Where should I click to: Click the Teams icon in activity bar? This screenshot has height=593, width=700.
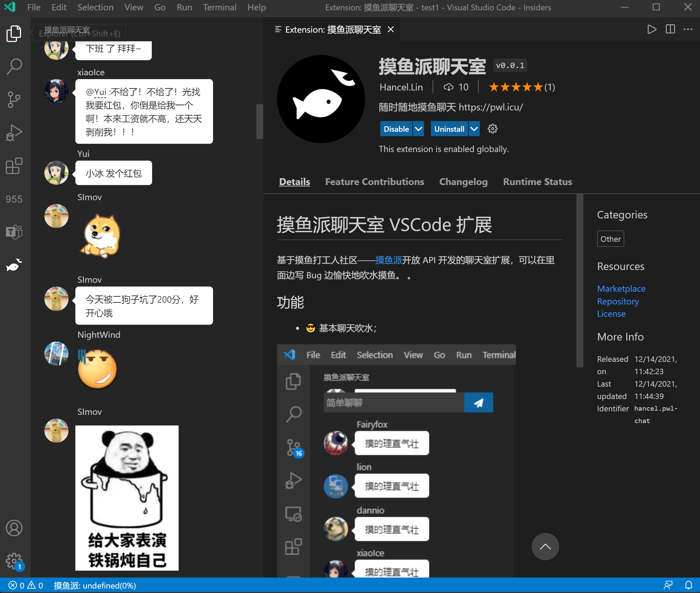click(x=14, y=232)
